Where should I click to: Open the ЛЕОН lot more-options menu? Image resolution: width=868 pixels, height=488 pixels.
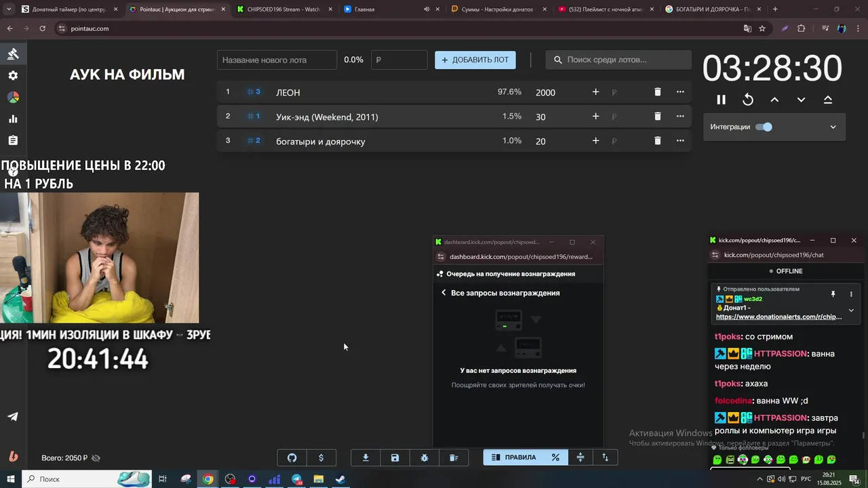point(680,92)
